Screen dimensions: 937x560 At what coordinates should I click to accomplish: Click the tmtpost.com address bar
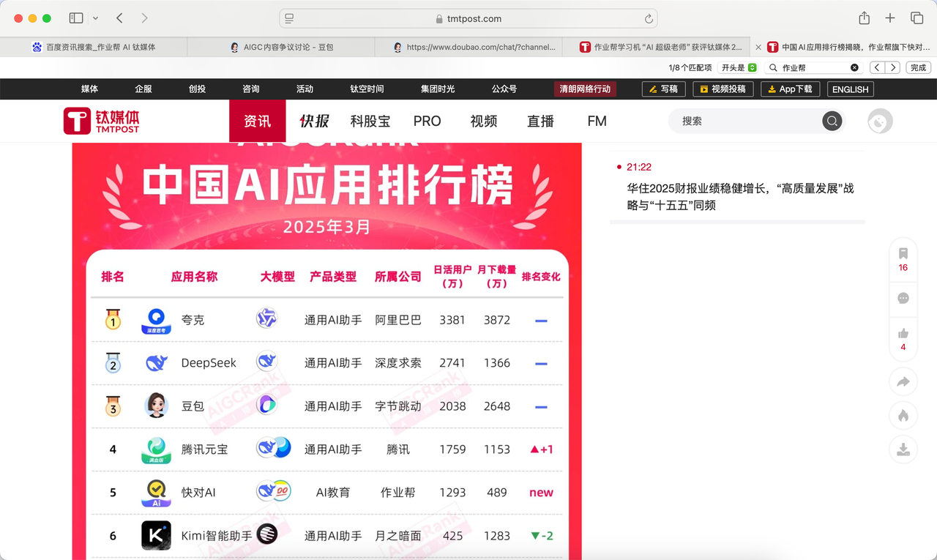[468, 19]
